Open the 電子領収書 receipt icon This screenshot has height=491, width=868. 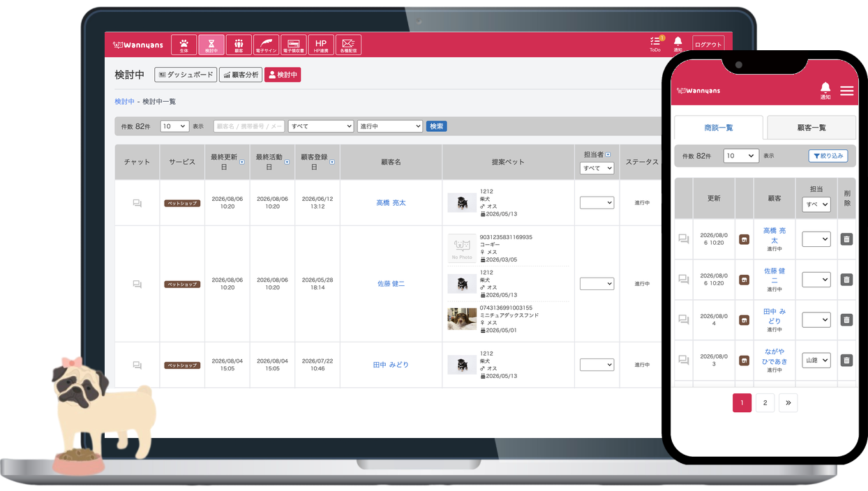[x=294, y=45]
